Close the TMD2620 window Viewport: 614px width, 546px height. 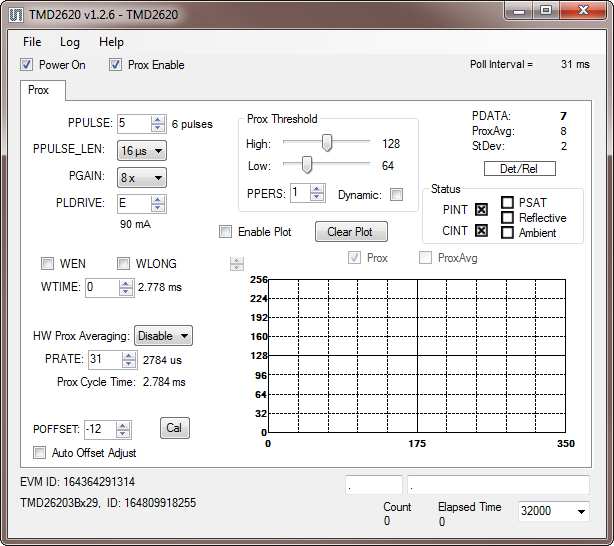point(583,11)
